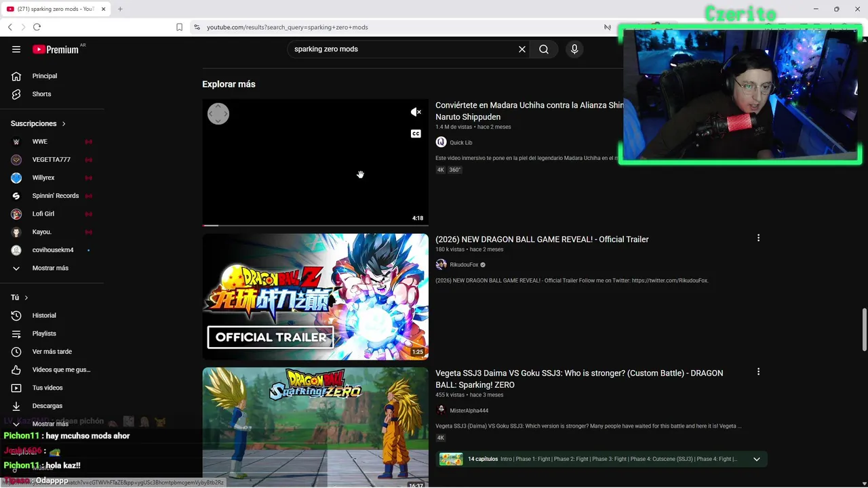This screenshot has width=868, height=488.
Task: Open the NEW DRAGON BALL GAME REVEAL title
Action: coord(542,239)
